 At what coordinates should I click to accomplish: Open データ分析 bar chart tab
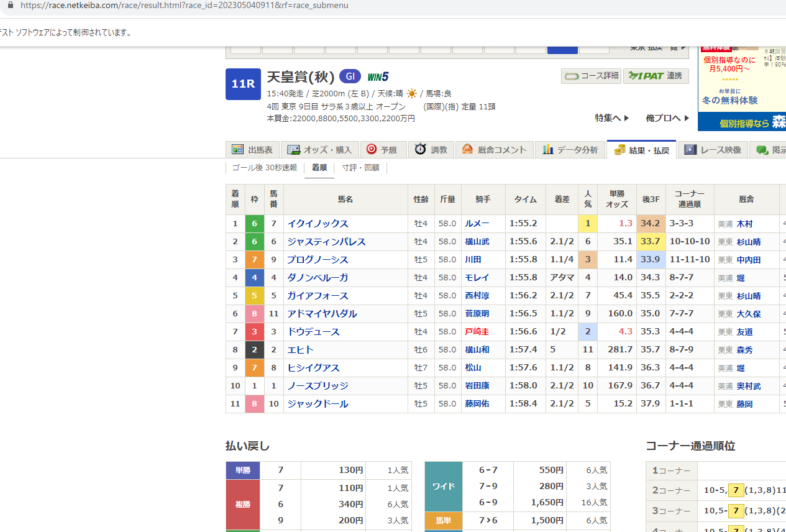tap(570, 150)
